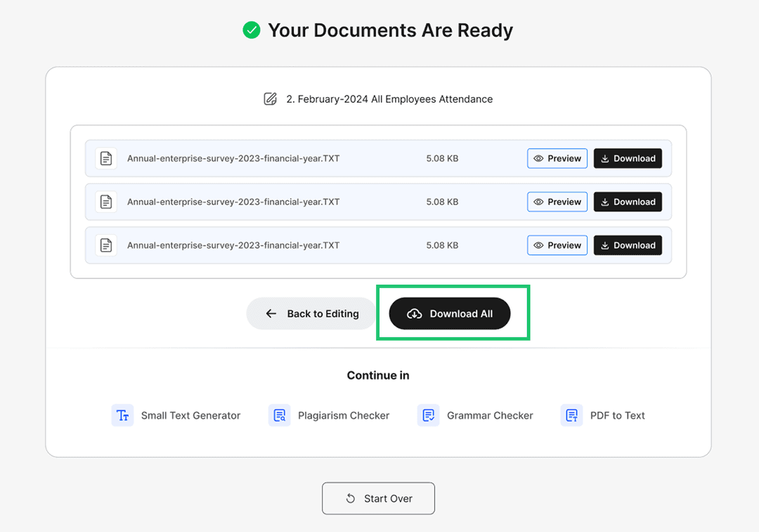Screen dimensions: 759x532
Task: Click the green checkmark success icon
Action: pos(251,30)
